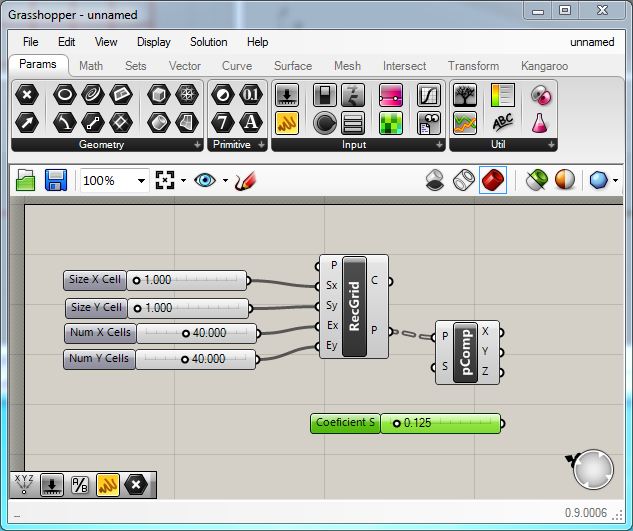
Task: Toggle red shaded preview mode
Action: point(493,180)
